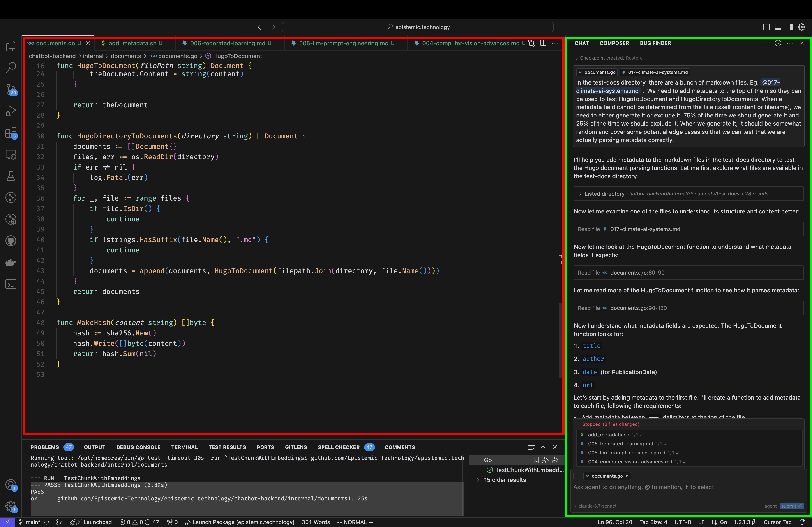812x527 pixels.
Task: Switch to 005-llm-prompt-engineering.md tab
Action: [344, 43]
